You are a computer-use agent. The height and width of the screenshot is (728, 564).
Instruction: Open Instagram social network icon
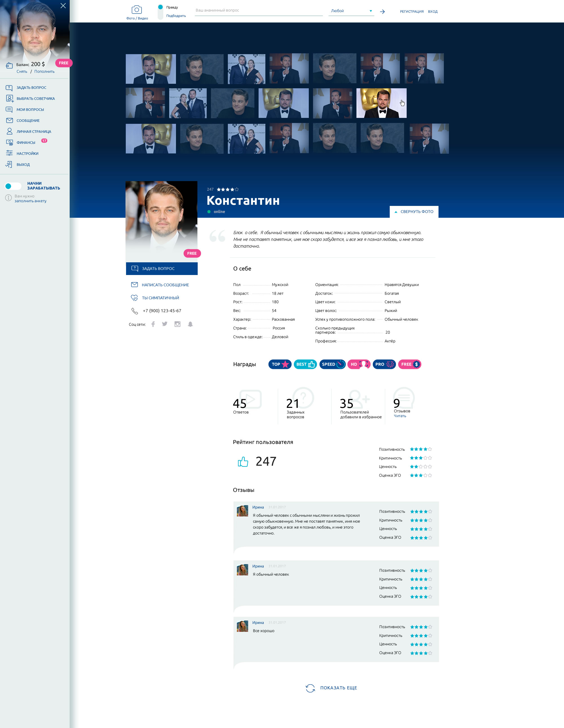(177, 324)
